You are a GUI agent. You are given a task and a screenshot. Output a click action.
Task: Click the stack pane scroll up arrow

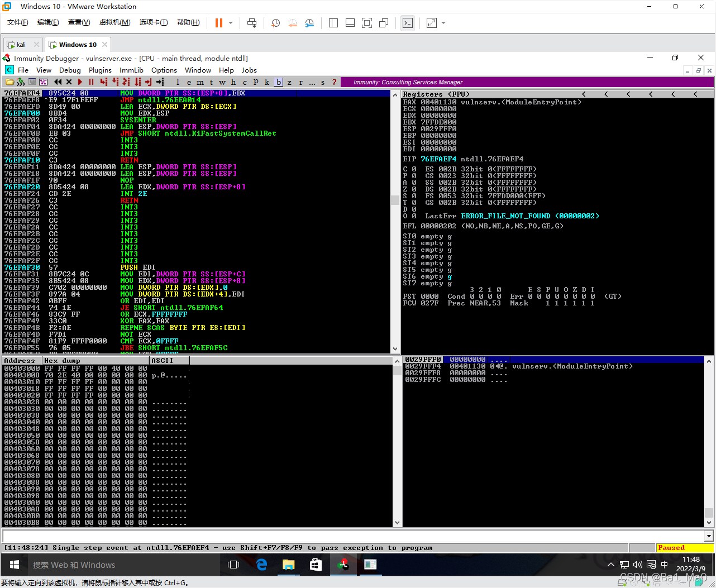coord(709,362)
